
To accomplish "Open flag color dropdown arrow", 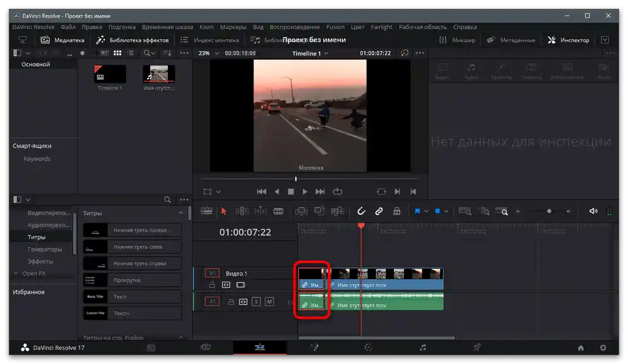I will pos(426,211).
